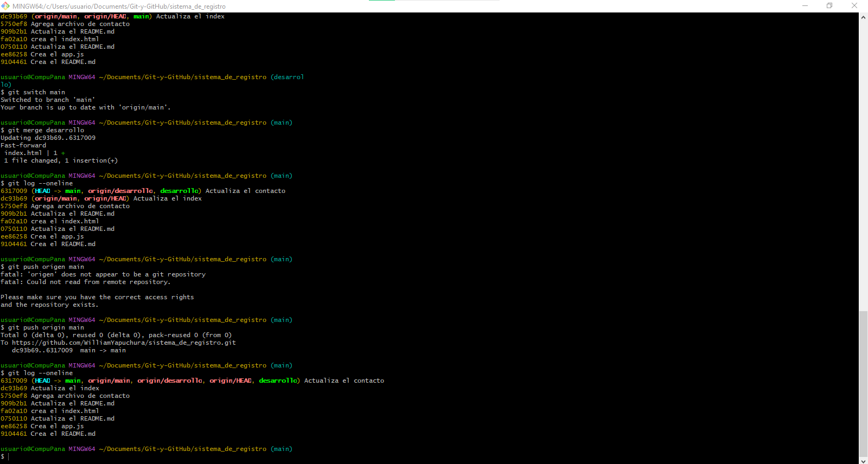Viewport: 868px width, 464px height.
Task: Open the MINGW64 window system menu icon
Action: point(5,6)
